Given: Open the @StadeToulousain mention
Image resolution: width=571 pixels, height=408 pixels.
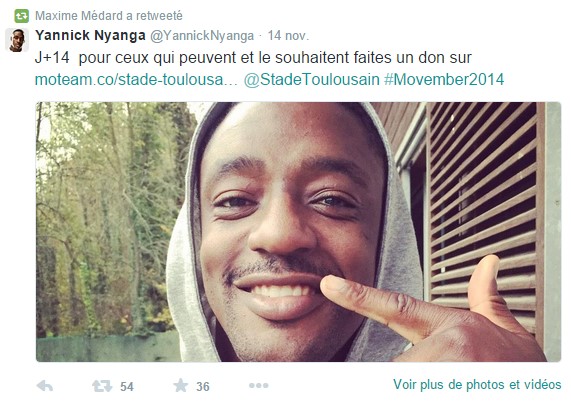Looking at the screenshot, I should tap(312, 79).
